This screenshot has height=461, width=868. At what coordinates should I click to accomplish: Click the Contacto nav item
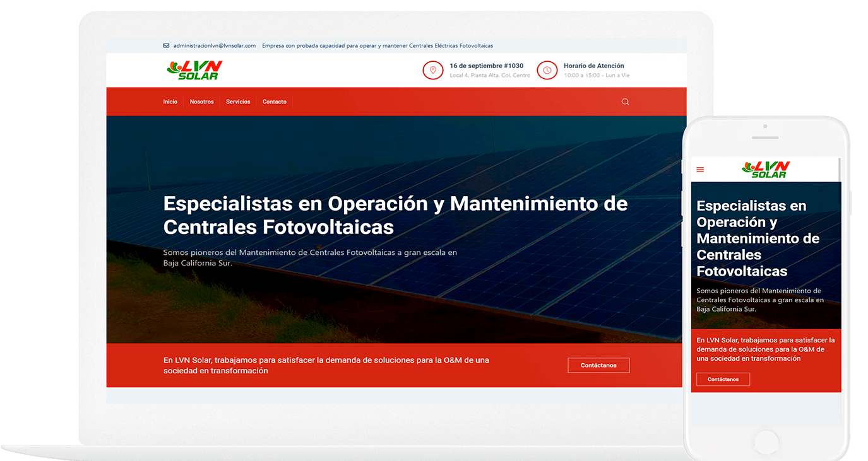274,101
